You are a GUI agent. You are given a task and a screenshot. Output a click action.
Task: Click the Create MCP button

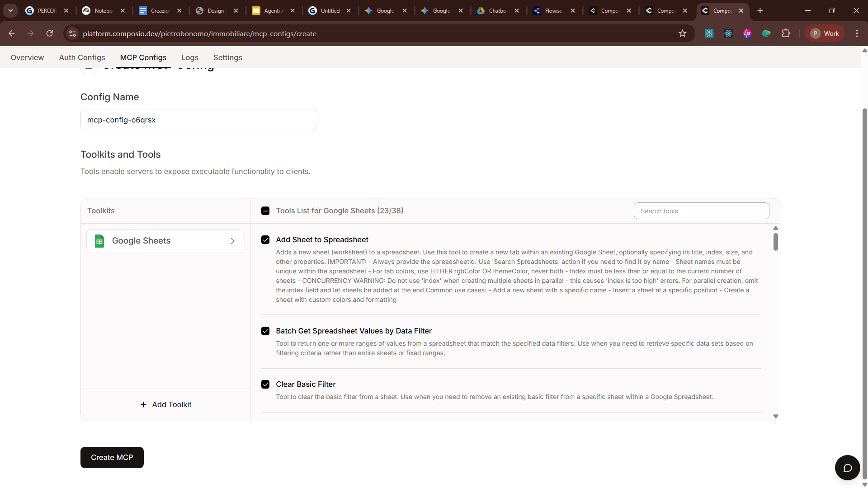pos(112,457)
